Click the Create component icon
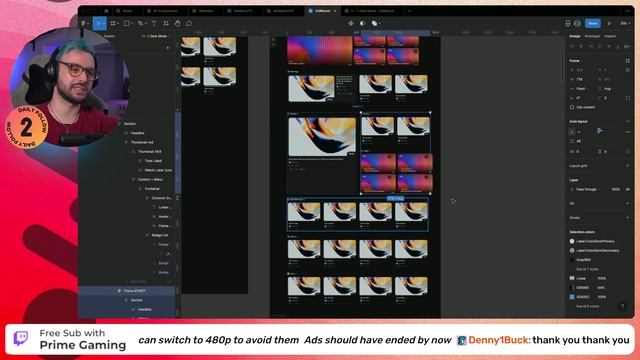The image size is (640, 360). [351, 24]
